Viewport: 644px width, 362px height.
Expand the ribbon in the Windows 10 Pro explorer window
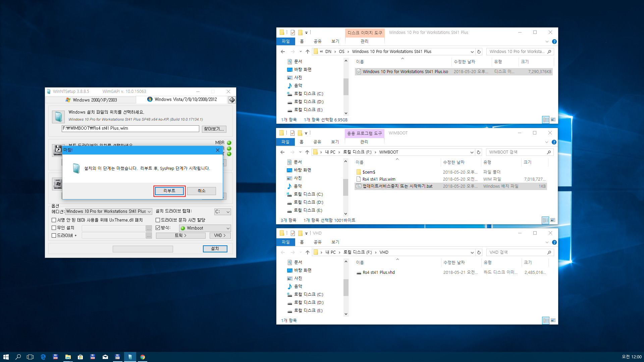pyautogui.click(x=547, y=42)
